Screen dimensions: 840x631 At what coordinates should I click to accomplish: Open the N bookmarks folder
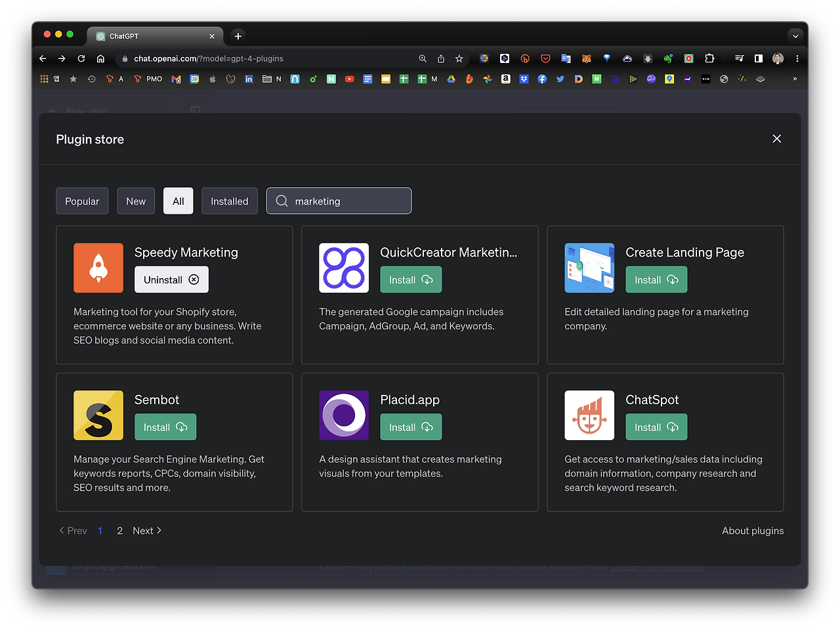(x=272, y=79)
